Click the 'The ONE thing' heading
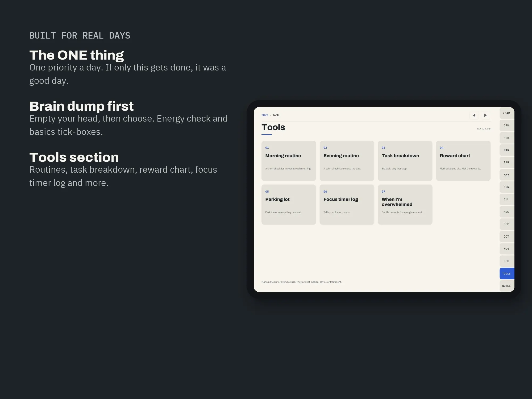This screenshot has height=399, width=532. 77,55
